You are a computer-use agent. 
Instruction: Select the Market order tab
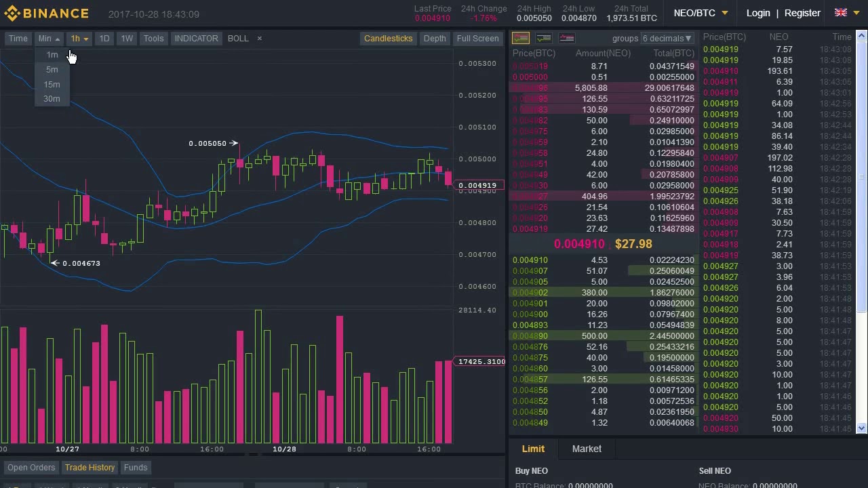coord(587,449)
